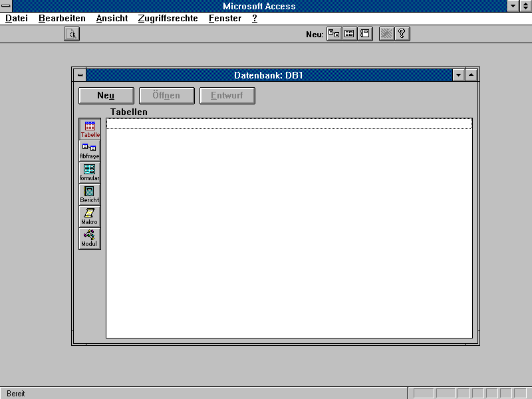Open Help via question mark toolbar icon

[x=402, y=34]
